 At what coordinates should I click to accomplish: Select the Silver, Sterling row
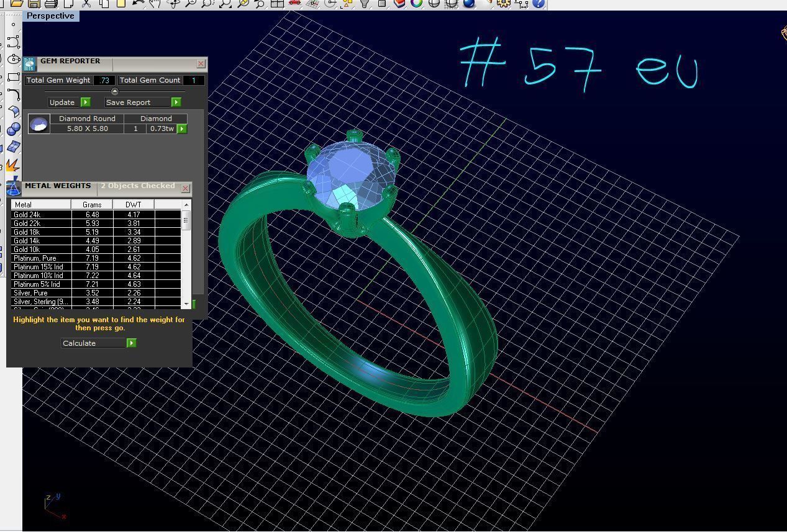pos(96,301)
